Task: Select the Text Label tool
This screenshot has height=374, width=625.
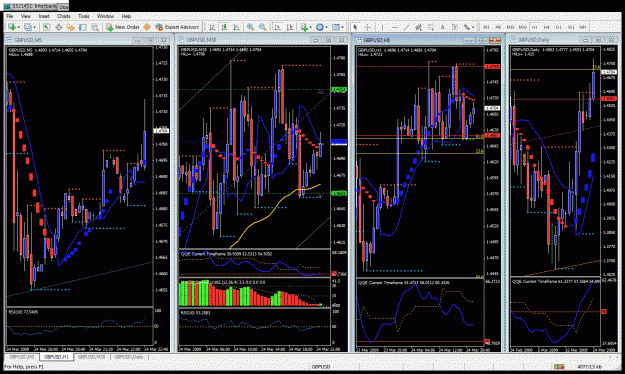Action: click(x=454, y=27)
